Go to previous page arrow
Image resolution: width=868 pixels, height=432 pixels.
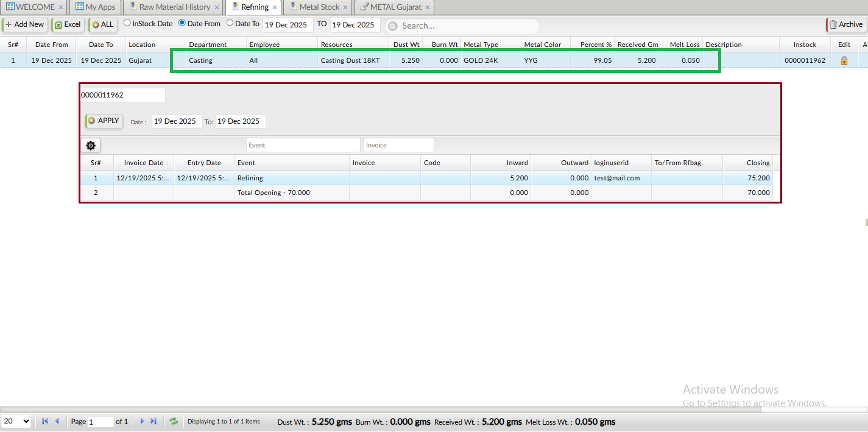click(x=57, y=421)
